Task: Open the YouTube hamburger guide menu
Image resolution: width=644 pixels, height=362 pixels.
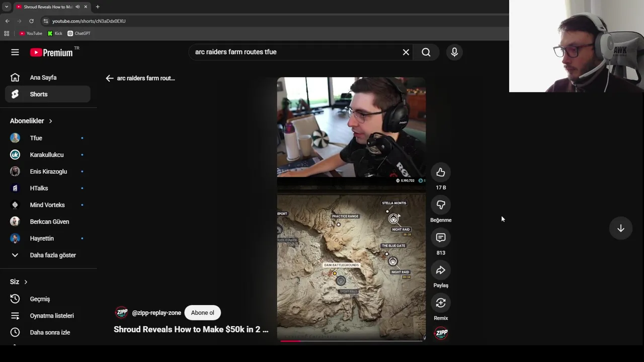Action: (15, 52)
